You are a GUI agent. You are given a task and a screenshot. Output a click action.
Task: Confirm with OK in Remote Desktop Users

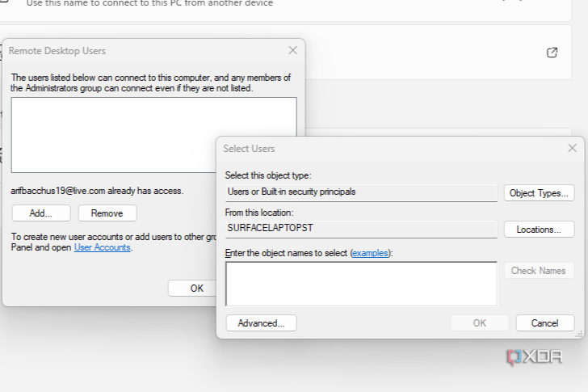[196, 288]
